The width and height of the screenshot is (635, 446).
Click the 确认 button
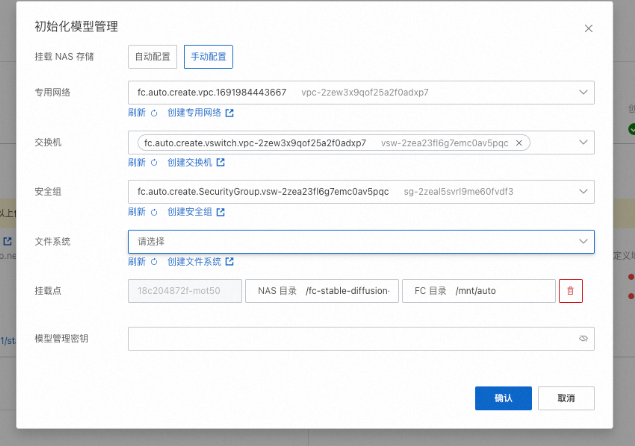[x=503, y=398]
